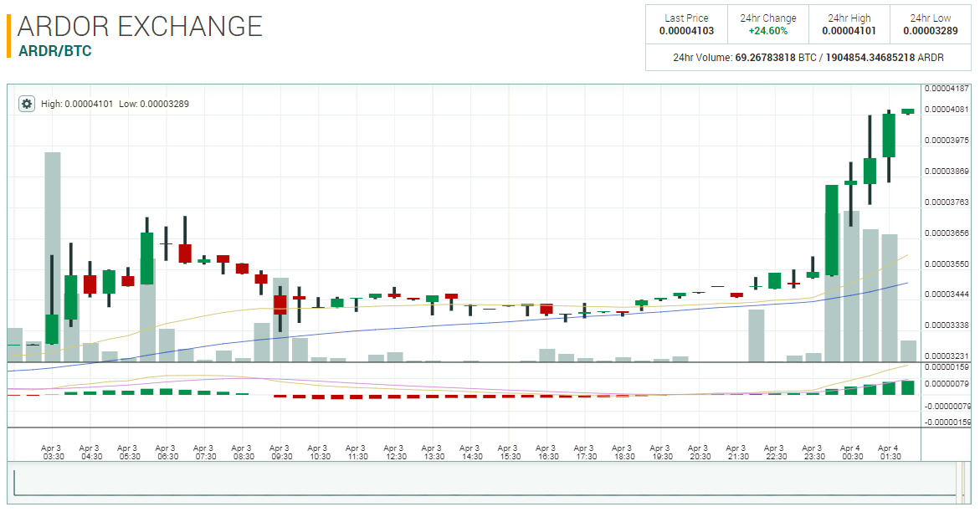This screenshot has width=980, height=512.
Task: Click the 0.00003975 price axis label
Action: click(x=947, y=141)
